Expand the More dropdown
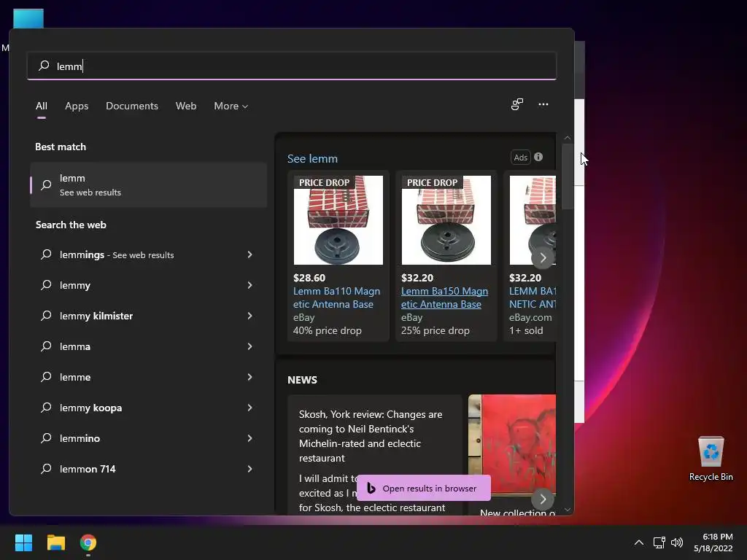 [x=231, y=106]
